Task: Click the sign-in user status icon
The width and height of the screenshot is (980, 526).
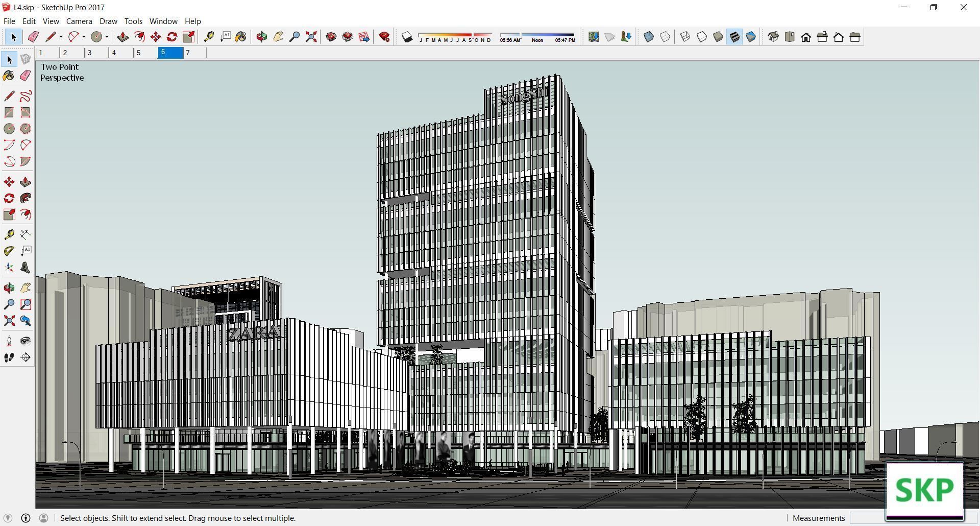Action: pyautogui.click(x=43, y=518)
